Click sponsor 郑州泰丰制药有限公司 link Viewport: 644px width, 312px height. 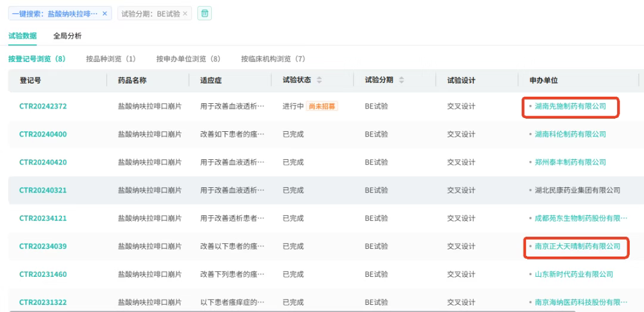click(x=570, y=162)
